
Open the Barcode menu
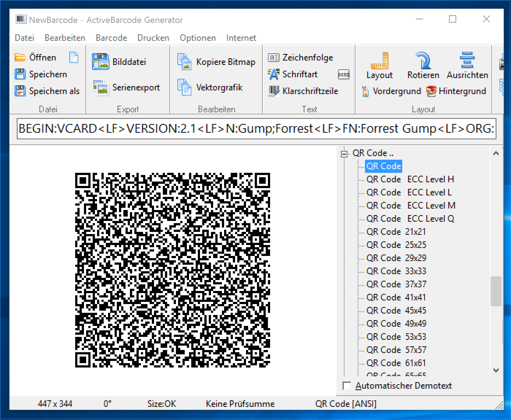[x=111, y=38]
